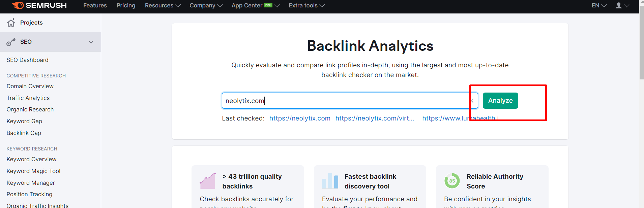Image resolution: width=644 pixels, height=208 pixels.
Task: Open Keyword Overview
Action: pyautogui.click(x=32, y=159)
